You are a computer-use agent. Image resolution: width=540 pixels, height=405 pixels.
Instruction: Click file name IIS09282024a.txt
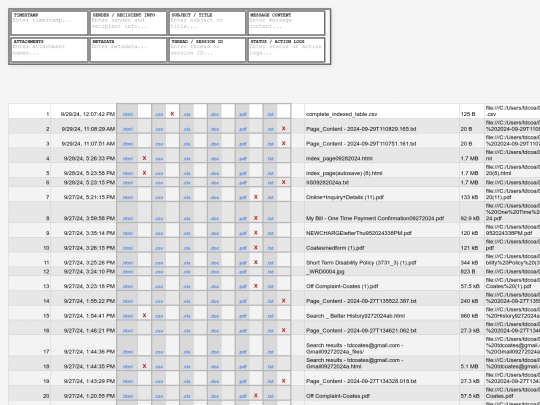[327, 183]
